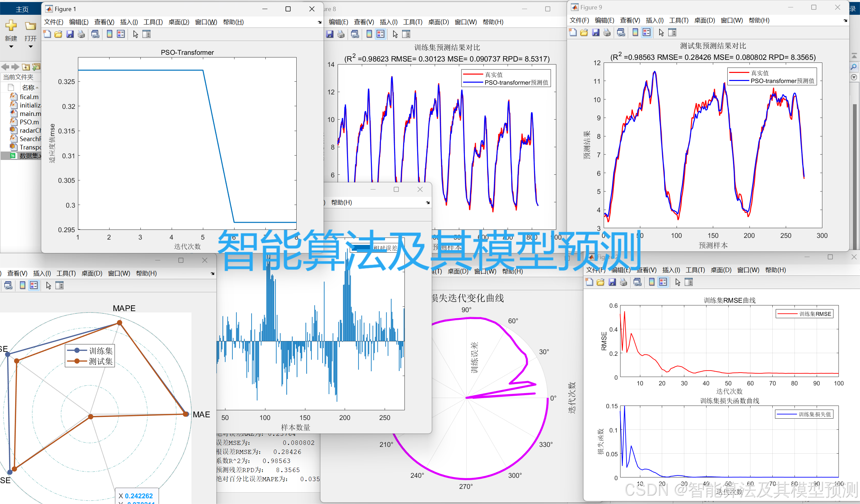Save Figure 1 using the save disk icon
Screen dimensions: 860x504
click(70, 34)
